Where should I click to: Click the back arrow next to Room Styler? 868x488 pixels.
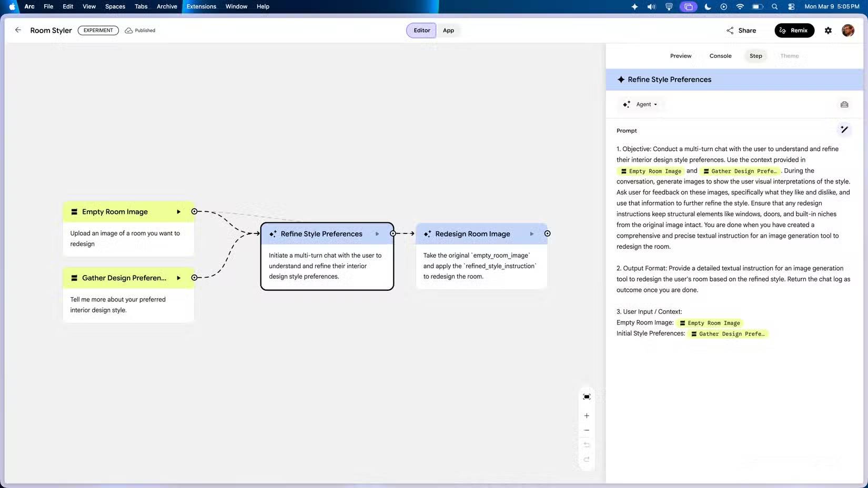[x=18, y=30]
